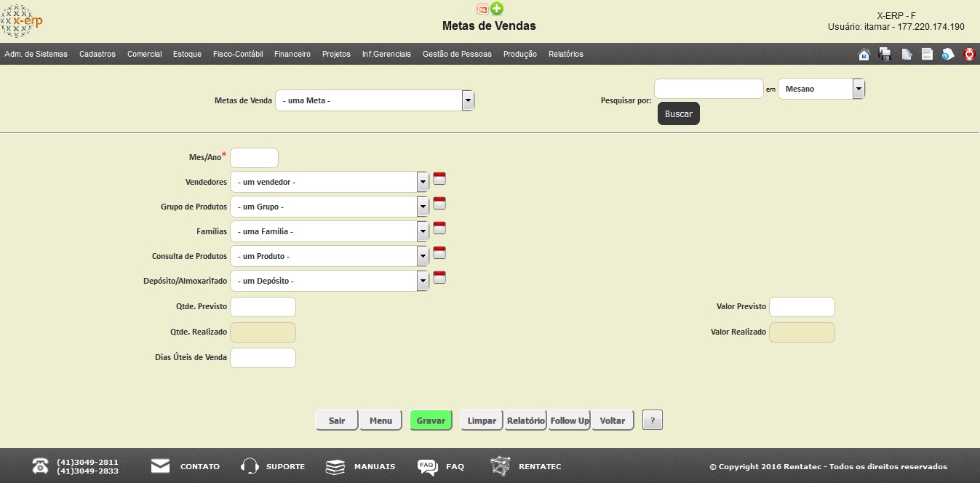Click the document with blue arrow icon

907,55
